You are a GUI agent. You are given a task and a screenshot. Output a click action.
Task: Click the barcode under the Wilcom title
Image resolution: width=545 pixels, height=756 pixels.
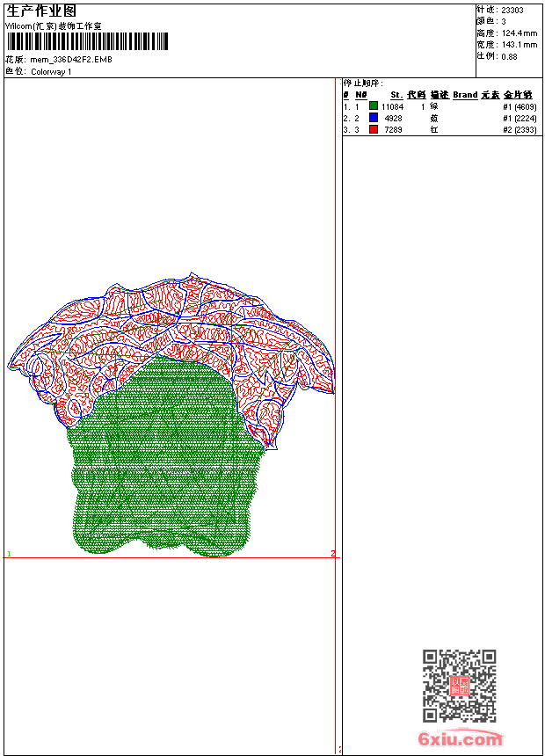[87, 42]
